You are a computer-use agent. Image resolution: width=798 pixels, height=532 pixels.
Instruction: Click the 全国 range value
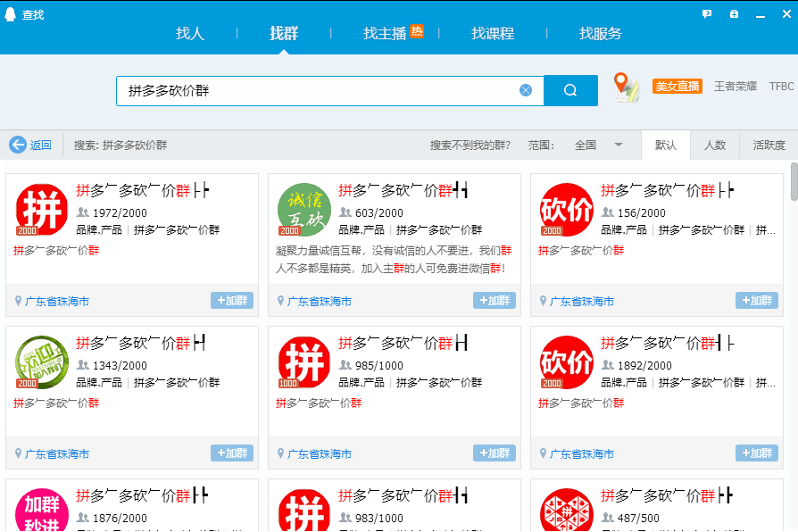click(586, 145)
